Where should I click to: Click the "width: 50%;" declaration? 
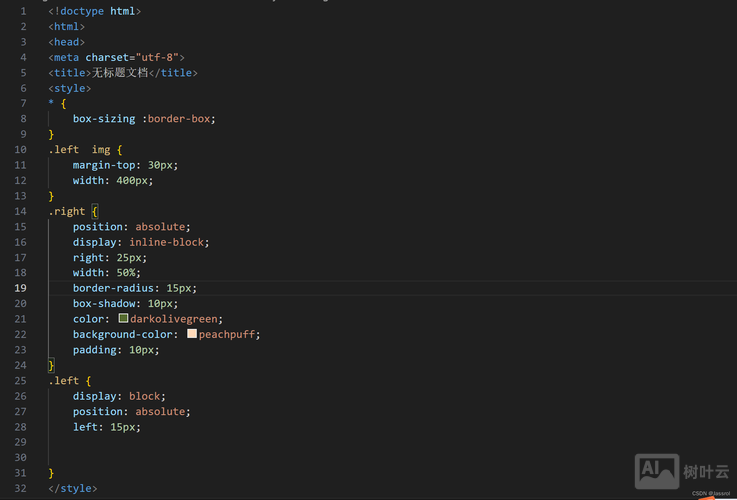[107, 273]
